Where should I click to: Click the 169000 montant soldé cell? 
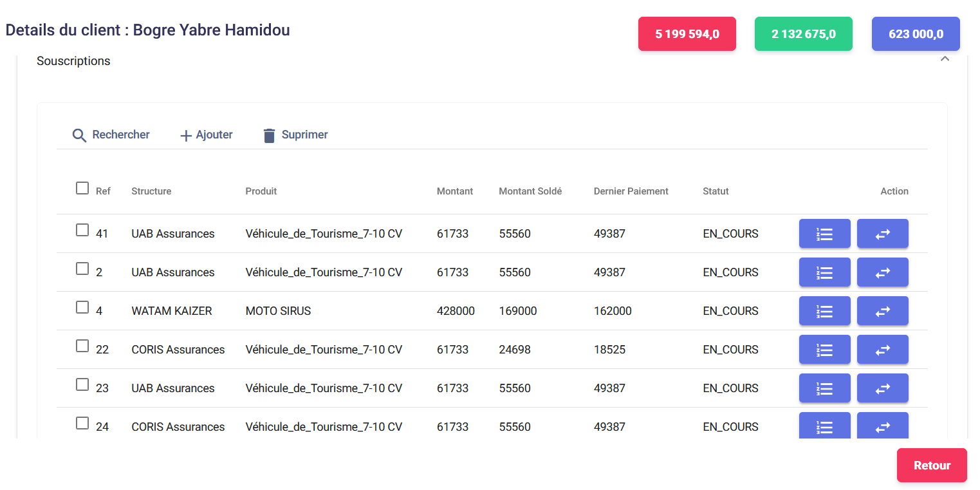click(518, 311)
